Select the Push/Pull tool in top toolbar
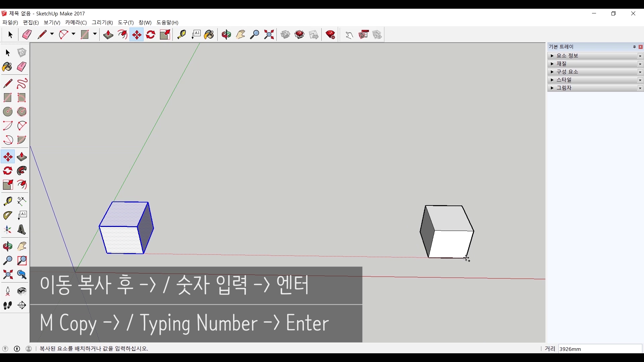The height and width of the screenshot is (362, 644). click(x=108, y=35)
